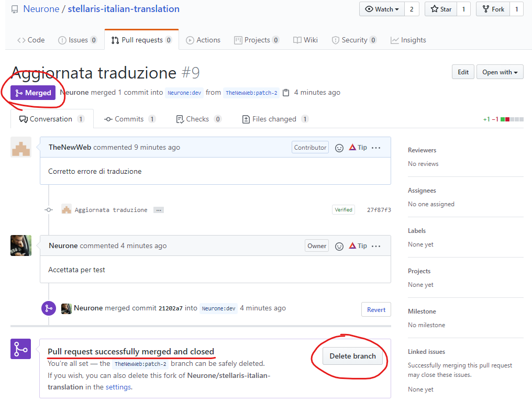Expand the Open with dropdown
Viewport: 532px width, 402px height.
(500, 72)
